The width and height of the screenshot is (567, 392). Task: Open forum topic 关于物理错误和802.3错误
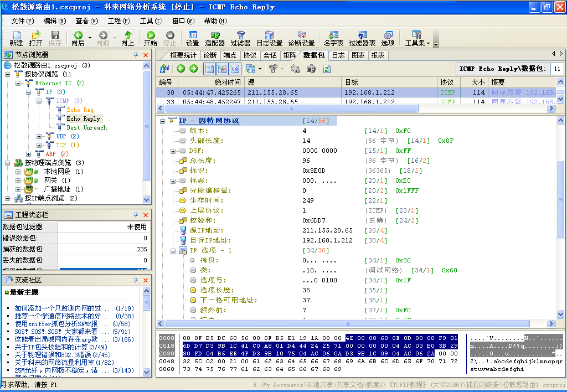[56, 355]
